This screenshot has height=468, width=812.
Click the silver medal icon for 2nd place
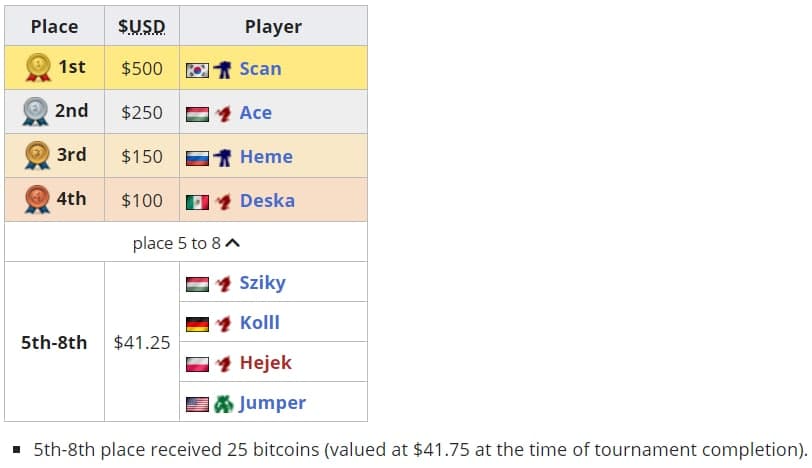(37, 112)
